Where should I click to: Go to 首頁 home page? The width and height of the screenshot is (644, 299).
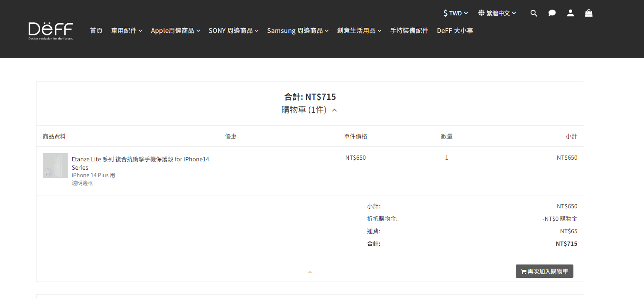(96, 31)
